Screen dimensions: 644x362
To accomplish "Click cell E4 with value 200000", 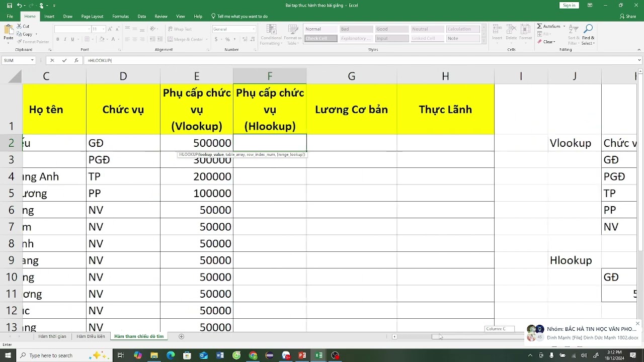I will coord(197,176).
